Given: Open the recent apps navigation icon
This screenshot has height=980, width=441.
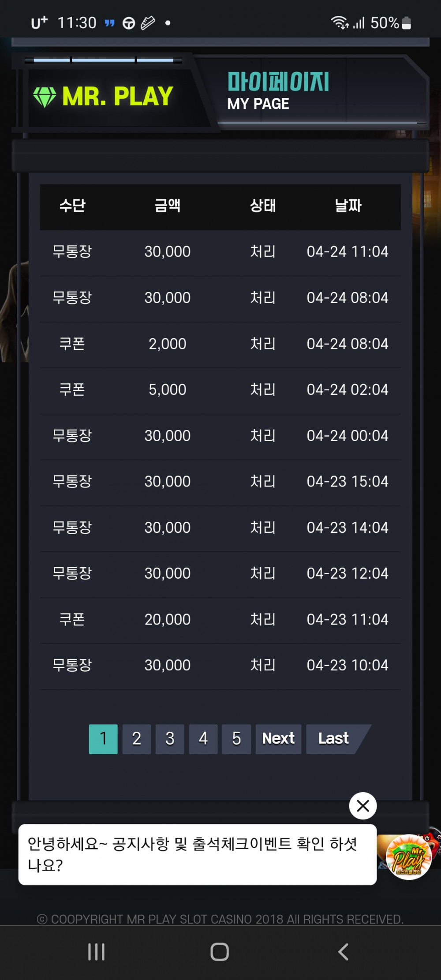Looking at the screenshot, I should point(96,951).
